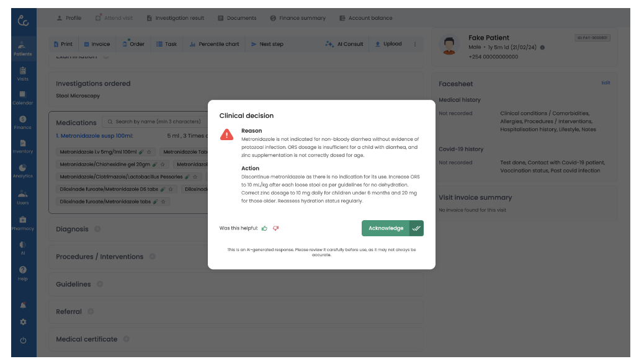Open the Calendar sidebar icon
Image resolution: width=639 pixels, height=364 pixels.
coord(23,97)
